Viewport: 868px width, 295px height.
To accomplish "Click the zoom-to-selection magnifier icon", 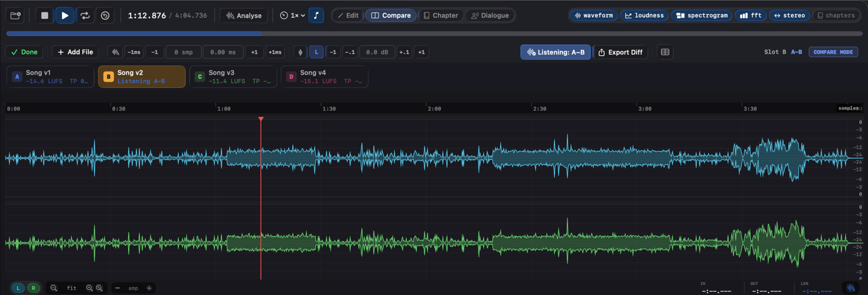I will pos(99,288).
